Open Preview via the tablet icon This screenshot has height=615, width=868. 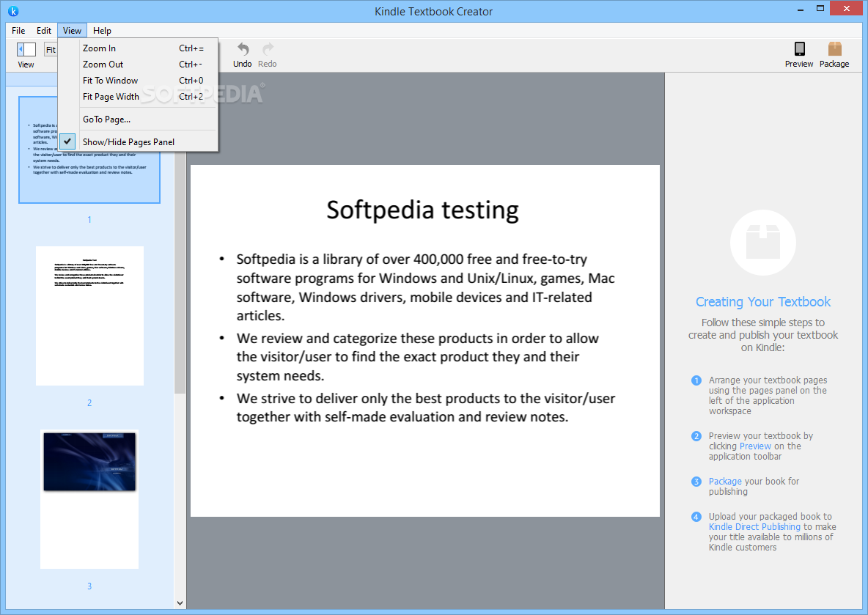pos(799,48)
